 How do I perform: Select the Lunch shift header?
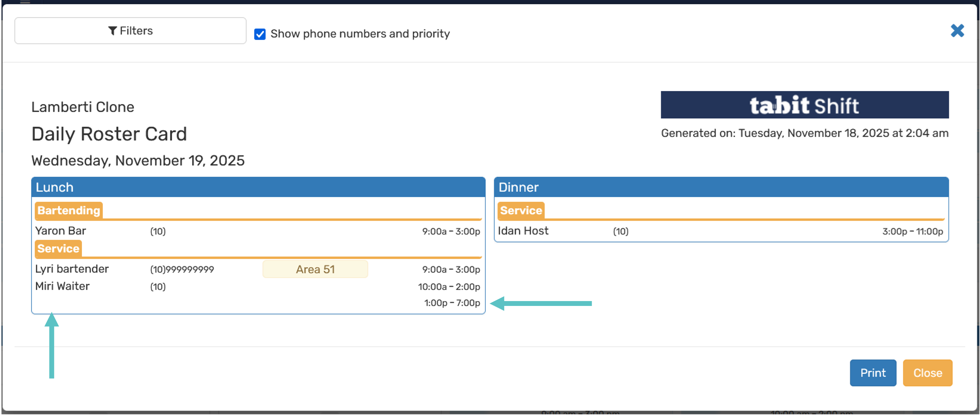258,187
